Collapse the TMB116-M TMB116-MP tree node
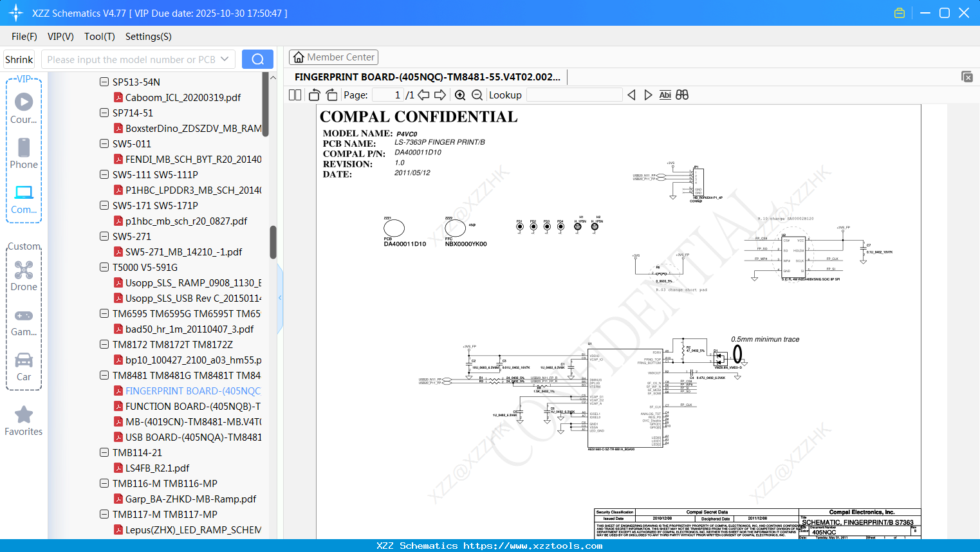 [x=104, y=483]
